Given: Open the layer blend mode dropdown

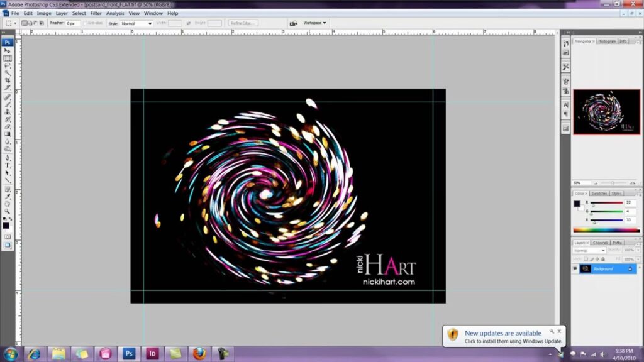Looking at the screenshot, I should pyautogui.click(x=589, y=250).
